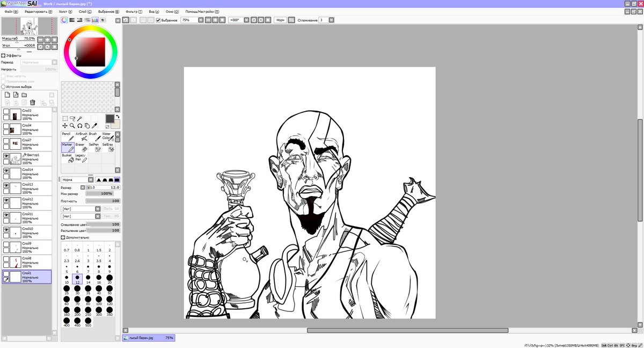Activate the hand pan tool
This screenshot has height=348, width=644.
click(x=87, y=126)
